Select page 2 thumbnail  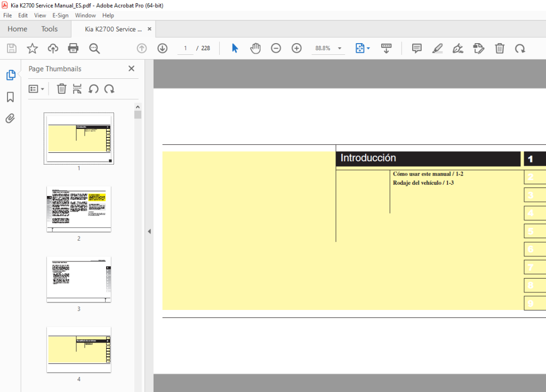point(79,209)
